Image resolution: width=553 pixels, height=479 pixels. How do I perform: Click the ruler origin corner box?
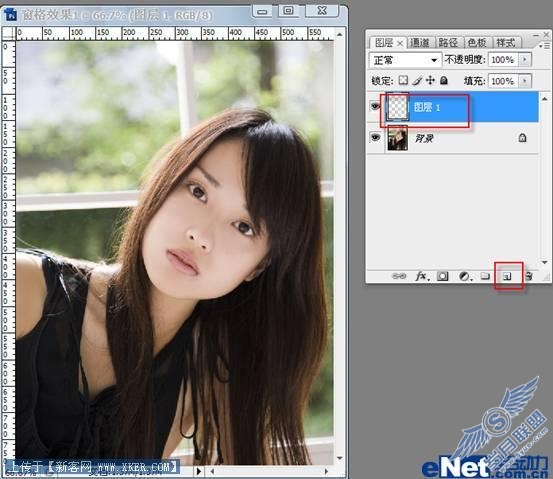click(x=8, y=33)
